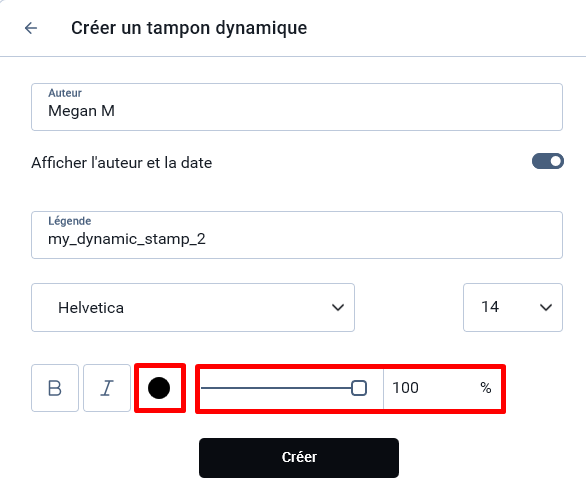
Task: Click the percent sign beside the opacity value
Action: point(485,388)
